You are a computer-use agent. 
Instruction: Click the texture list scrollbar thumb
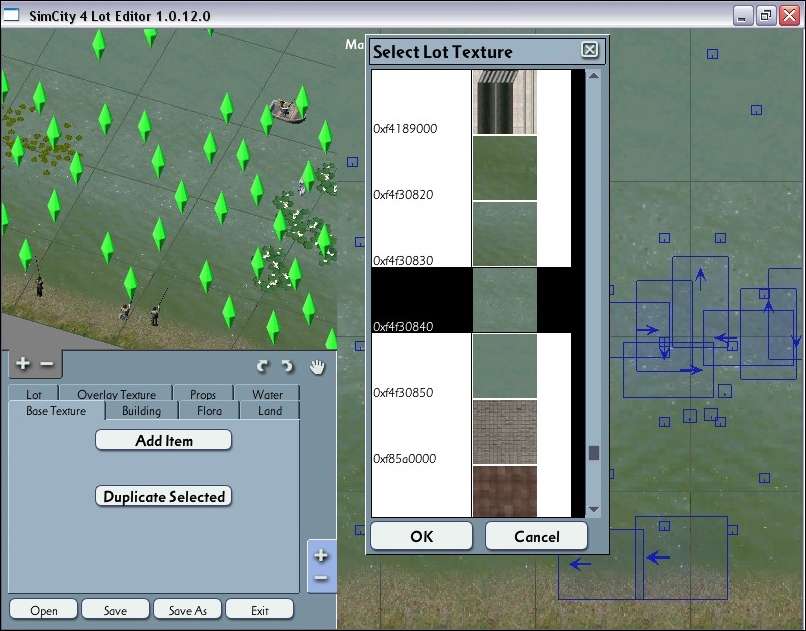click(594, 453)
